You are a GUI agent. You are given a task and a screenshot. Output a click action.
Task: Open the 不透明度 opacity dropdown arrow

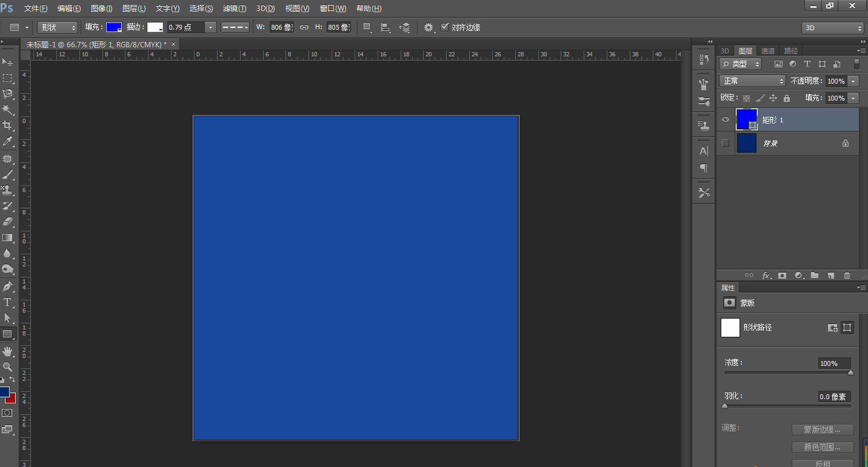853,81
